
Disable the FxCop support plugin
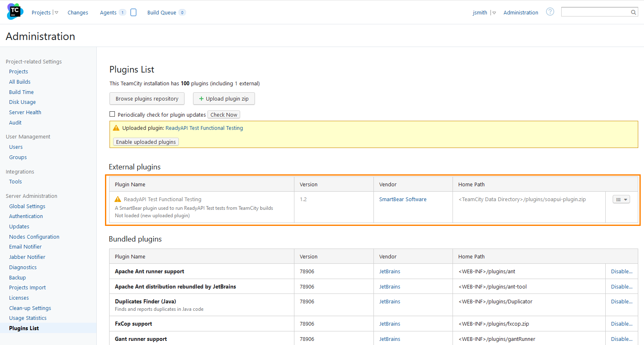pos(622,324)
